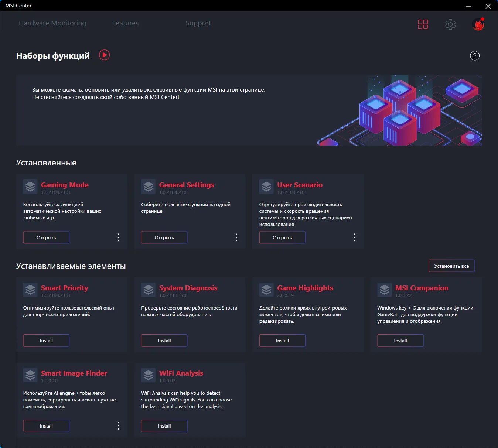Click the WiFi Analysis title
This screenshot has height=448, width=498.
coord(181,373)
